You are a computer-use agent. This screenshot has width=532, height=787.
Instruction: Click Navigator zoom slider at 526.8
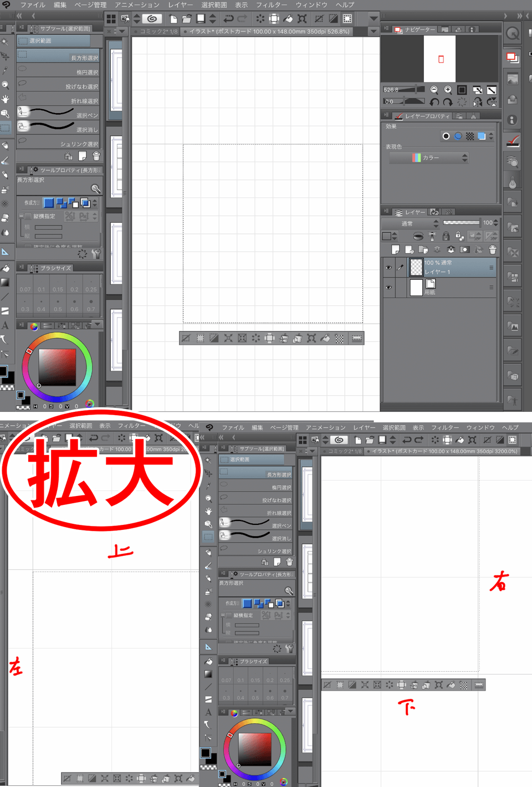[x=404, y=90]
